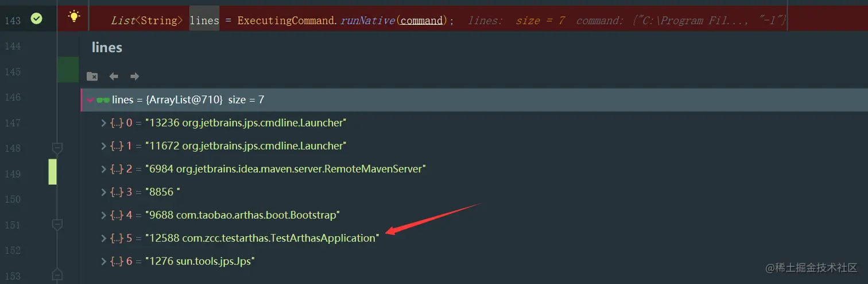
Task: Click the "lines" popup title
Action: point(107,47)
